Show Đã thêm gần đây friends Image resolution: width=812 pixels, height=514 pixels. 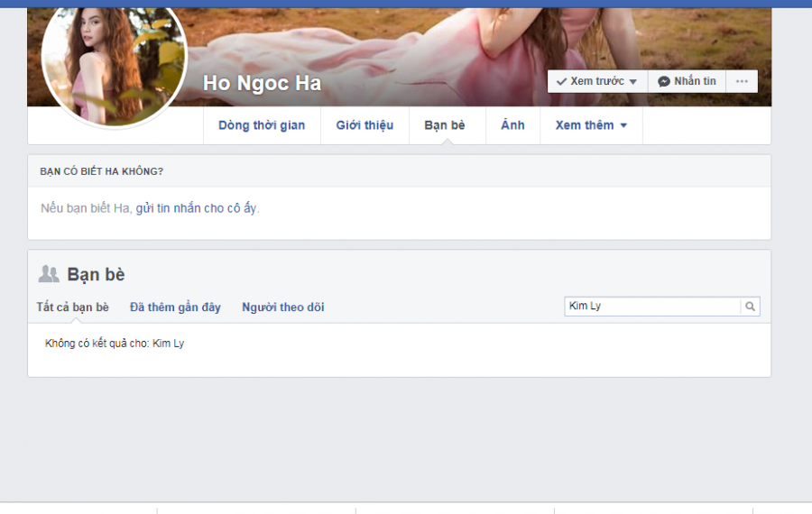pyautogui.click(x=175, y=307)
